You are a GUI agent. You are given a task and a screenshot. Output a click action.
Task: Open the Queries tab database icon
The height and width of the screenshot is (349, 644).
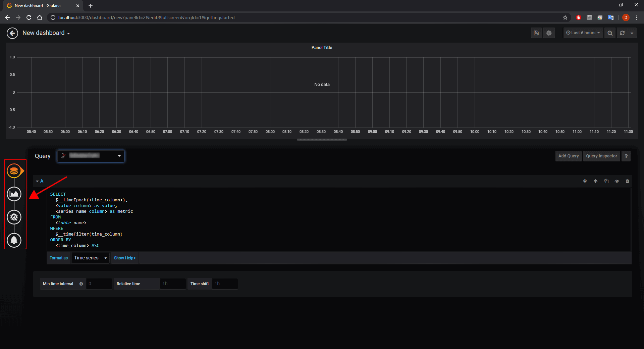pyautogui.click(x=14, y=171)
